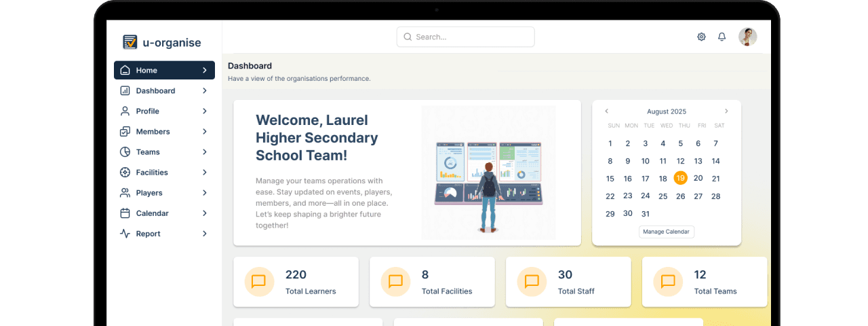
Task: Open settings via the gear icon
Action: 701,37
